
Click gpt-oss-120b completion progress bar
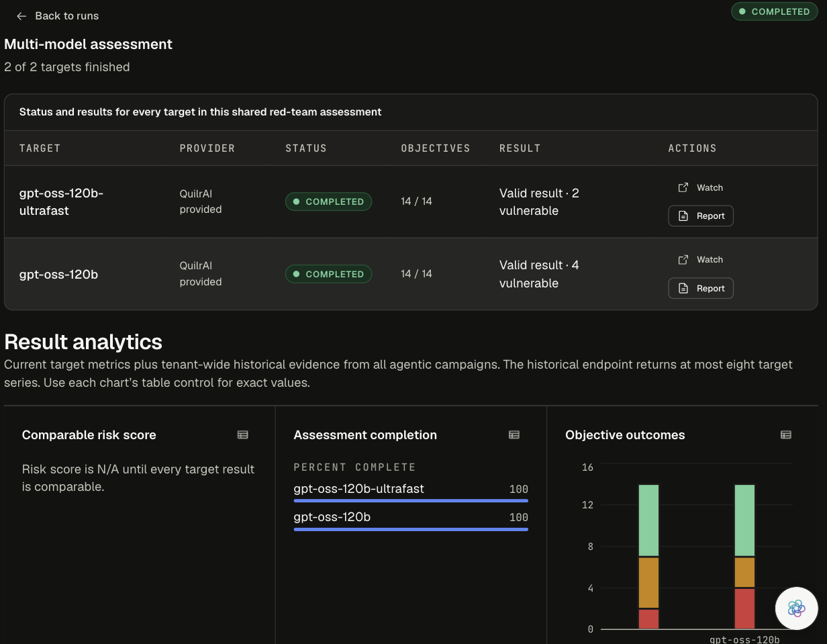[411, 529]
